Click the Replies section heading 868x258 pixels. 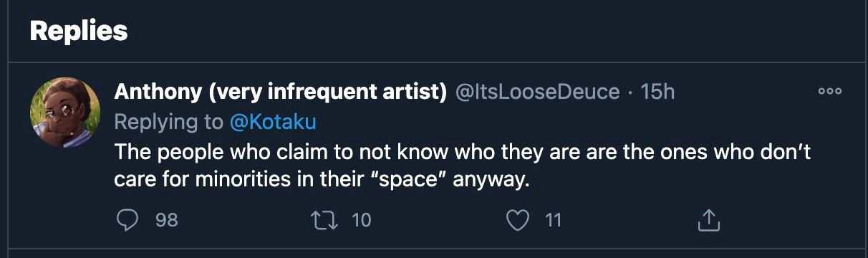coord(79,30)
